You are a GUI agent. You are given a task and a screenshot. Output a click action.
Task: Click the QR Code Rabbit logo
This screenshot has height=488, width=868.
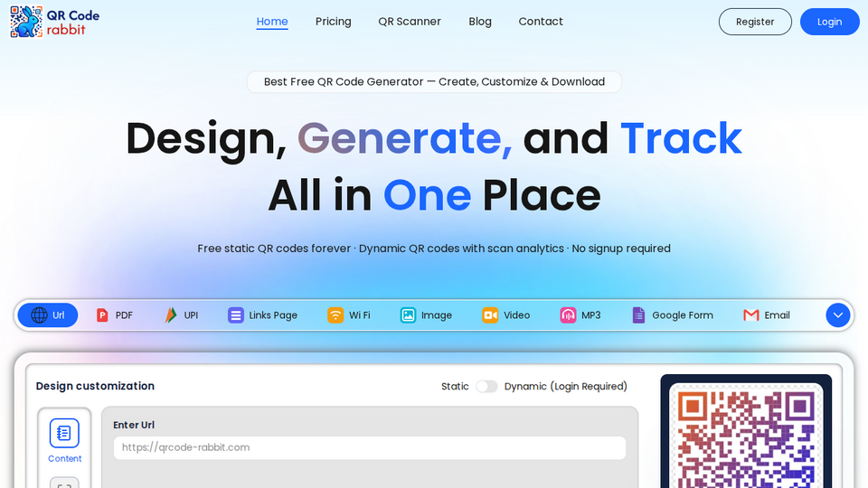pyautogui.click(x=55, y=22)
